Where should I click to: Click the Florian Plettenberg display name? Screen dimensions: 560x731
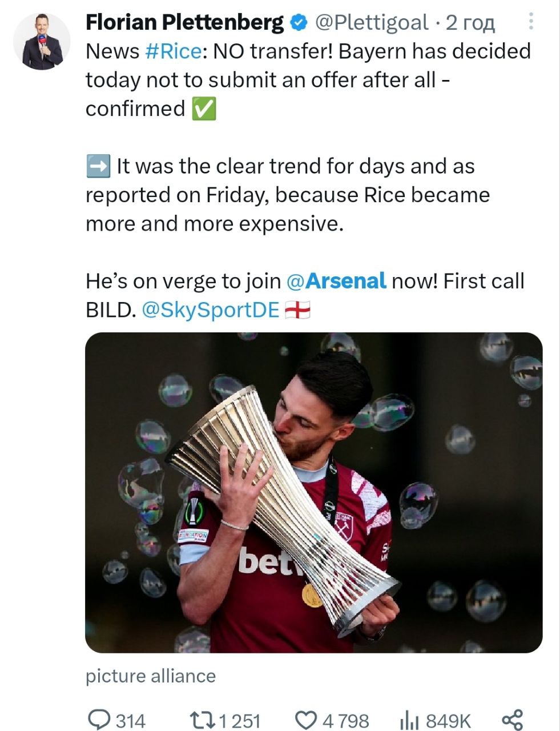(184, 23)
